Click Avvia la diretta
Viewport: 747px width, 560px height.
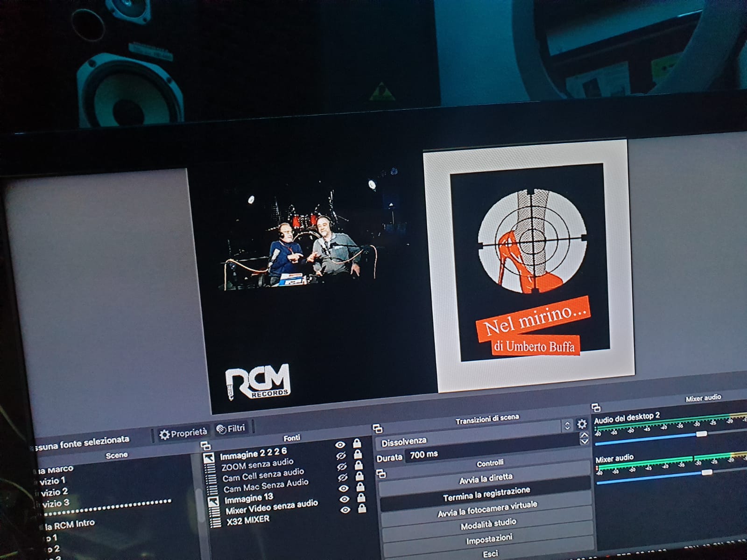point(486,478)
